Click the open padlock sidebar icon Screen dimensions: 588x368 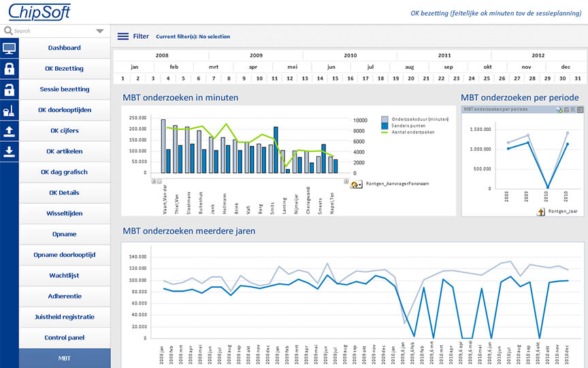click(x=9, y=89)
